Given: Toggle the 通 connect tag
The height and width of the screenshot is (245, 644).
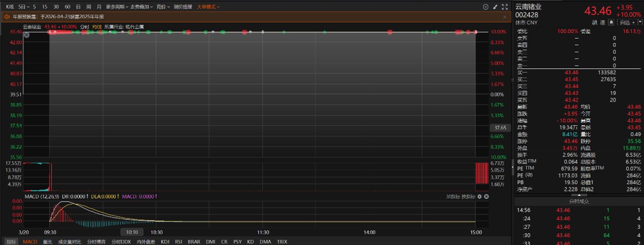Looking at the screenshot, I should point(602,22).
